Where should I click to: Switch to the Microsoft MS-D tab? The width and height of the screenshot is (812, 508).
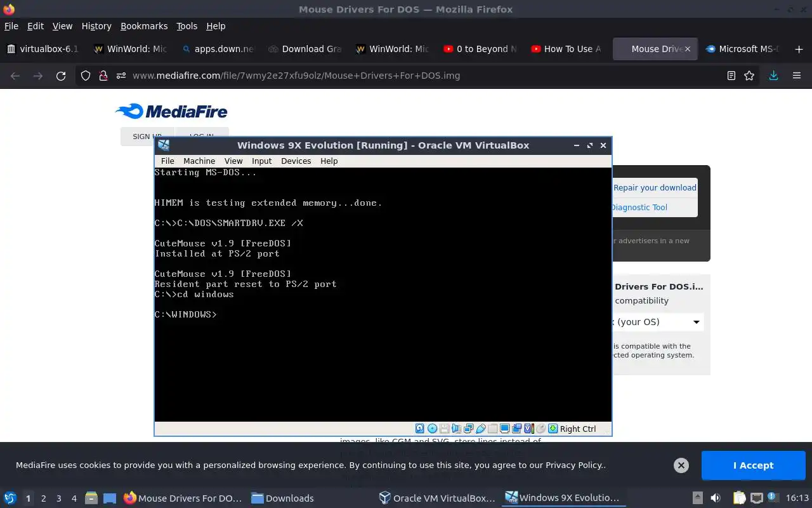[x=743, y=49]
